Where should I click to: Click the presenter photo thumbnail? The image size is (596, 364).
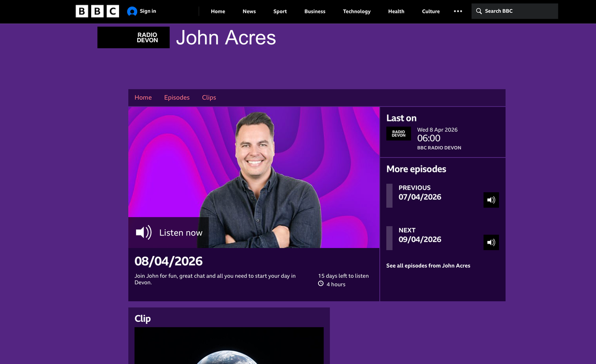[254, 177]
